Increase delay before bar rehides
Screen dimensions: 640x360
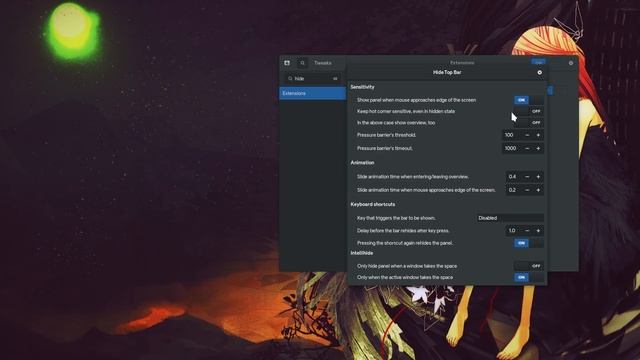pos(538,231)
